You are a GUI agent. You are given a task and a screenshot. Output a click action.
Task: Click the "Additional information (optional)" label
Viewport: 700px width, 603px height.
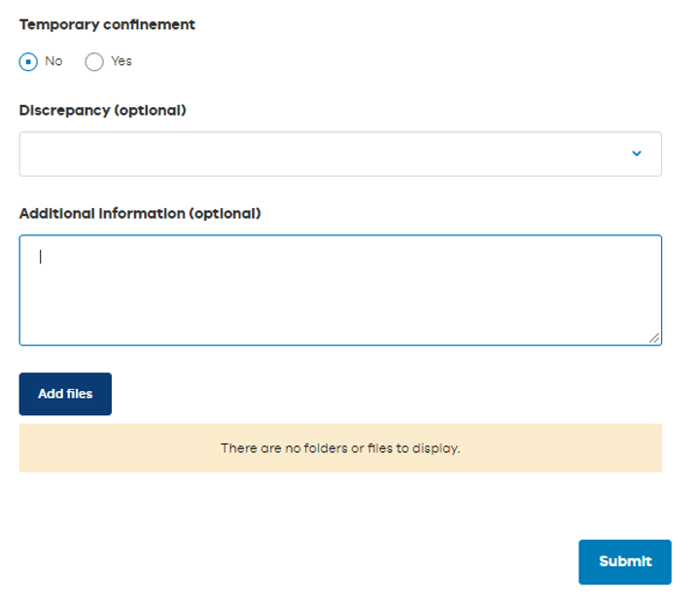[140, 213]
